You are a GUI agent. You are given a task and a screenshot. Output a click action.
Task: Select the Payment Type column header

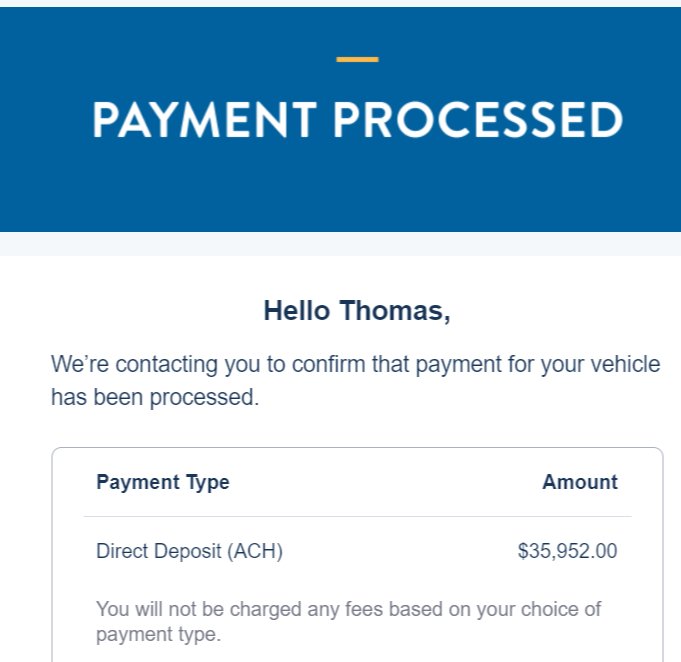coord(163,482)
